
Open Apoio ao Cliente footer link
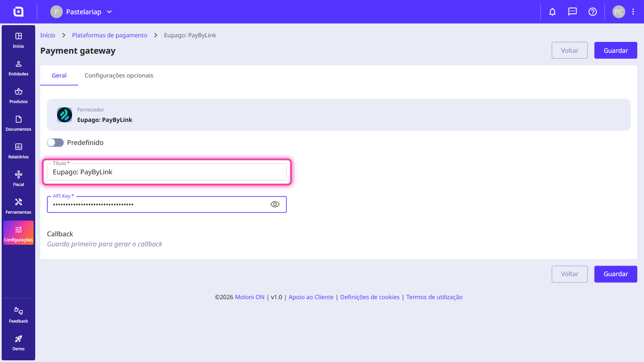(x=311, y=297)
